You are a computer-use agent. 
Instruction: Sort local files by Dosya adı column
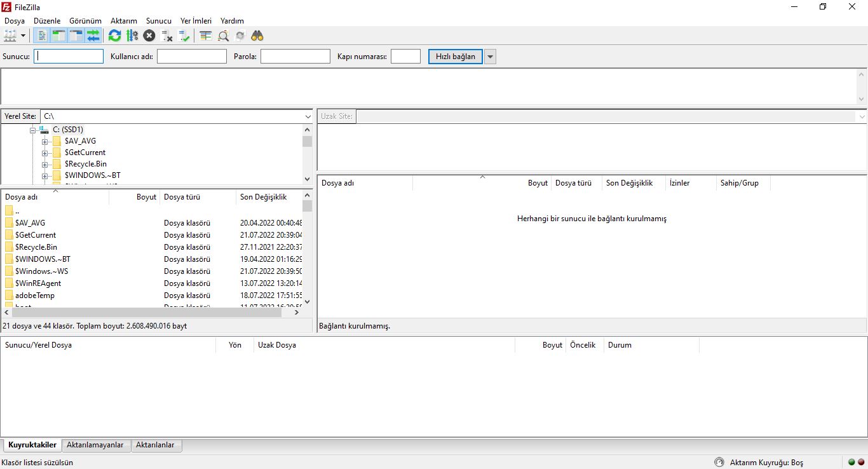click(55, 197)
